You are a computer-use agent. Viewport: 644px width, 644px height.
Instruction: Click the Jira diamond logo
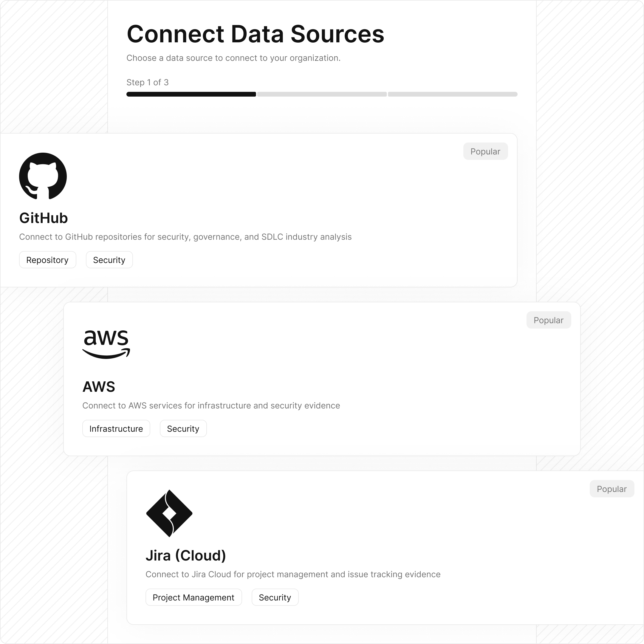click(169, 514)
